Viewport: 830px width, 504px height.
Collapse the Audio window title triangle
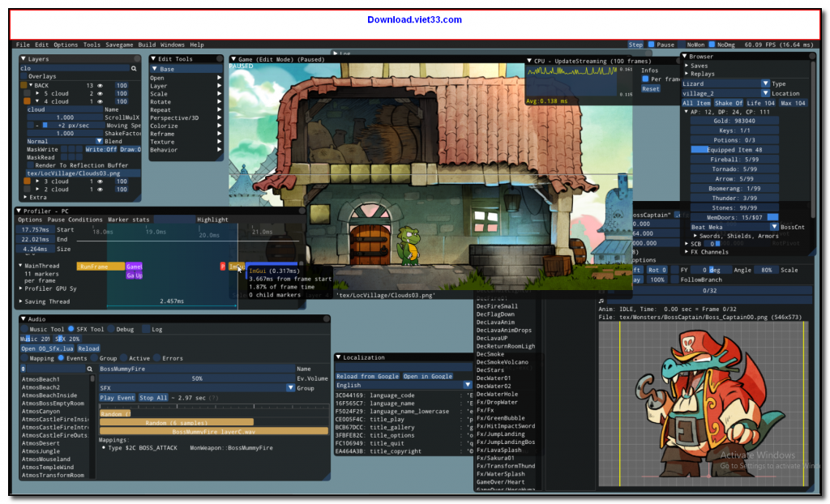[x=24, y=318]
